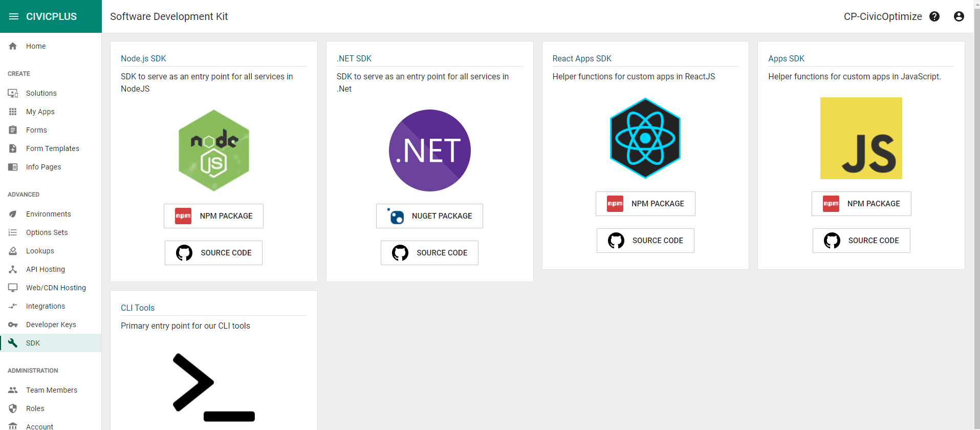Click the CP-CivicOptimize organization name

[x=883, y=16]
